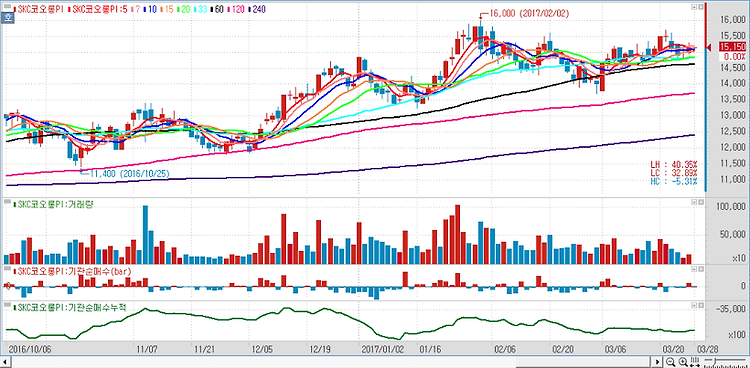Select the pink 120-day moving average legend
The image size is (750, 368).
coord(236,9)
